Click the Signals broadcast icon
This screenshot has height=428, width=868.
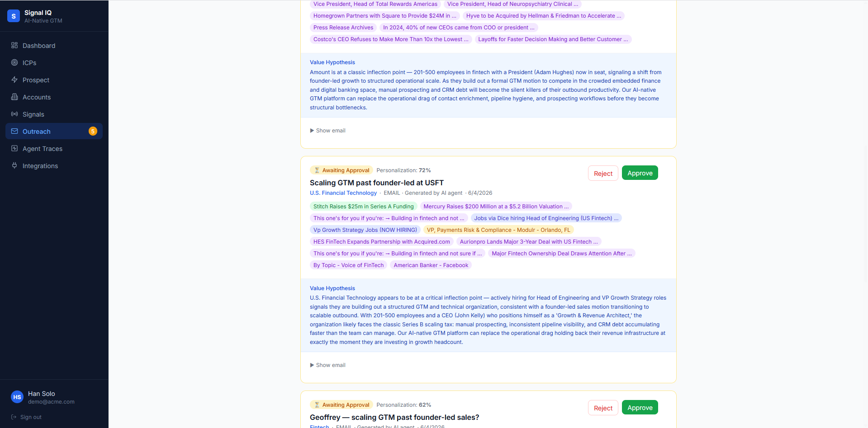click(14, 114)
